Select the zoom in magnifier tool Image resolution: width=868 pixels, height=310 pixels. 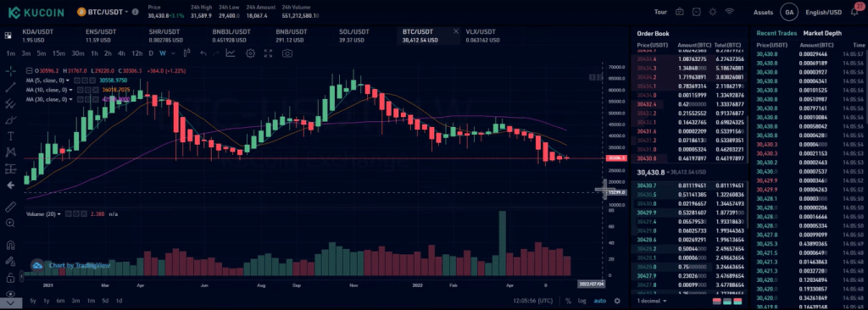tap(10, 223)
